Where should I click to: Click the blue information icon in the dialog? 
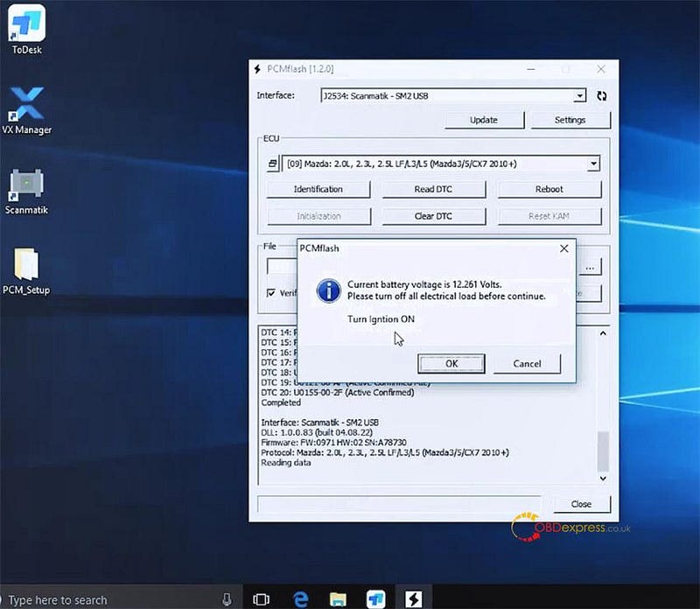click(329, 290)
